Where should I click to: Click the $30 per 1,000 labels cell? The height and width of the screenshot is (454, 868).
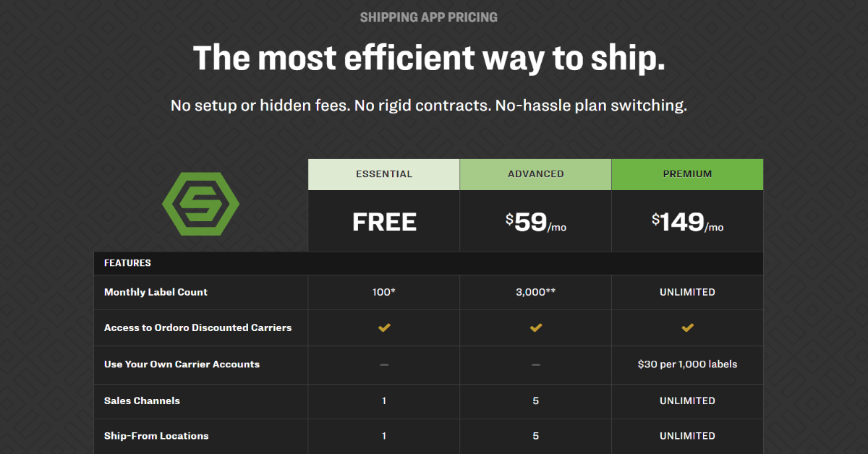click(687, 364)
